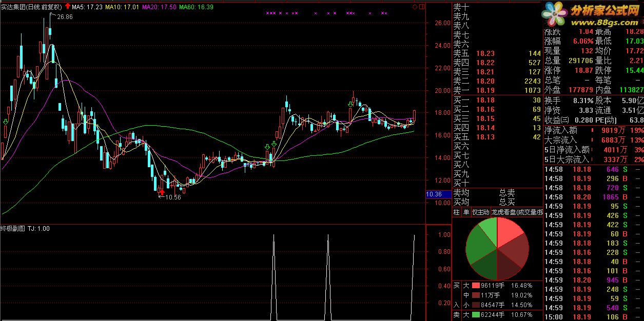Select the 14:59 trade tick with volume 945
Viewport: 644px width, 321px height.
pyautogui.click(x=594, y=280)
